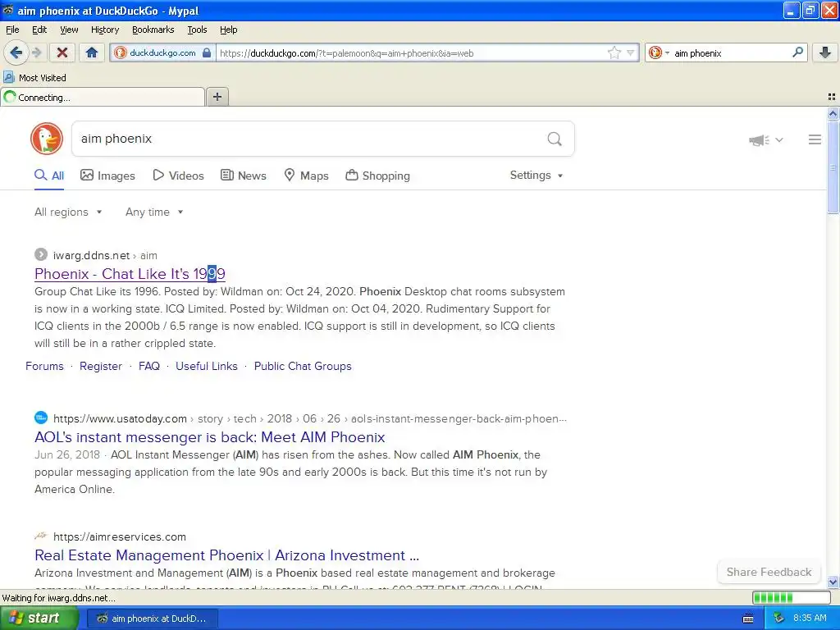
Task: Click the iwarg.ddns.net domain text
Action: click(91, 256)
